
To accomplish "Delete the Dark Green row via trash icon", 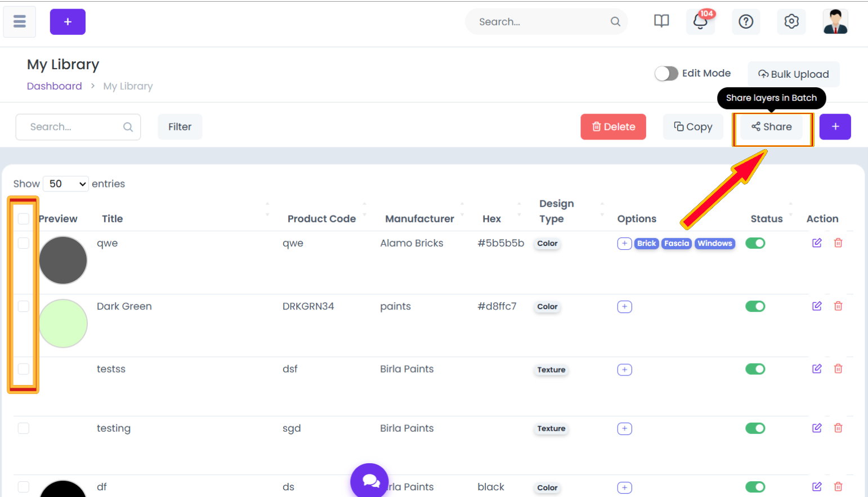I will click(x=838, y=306).
